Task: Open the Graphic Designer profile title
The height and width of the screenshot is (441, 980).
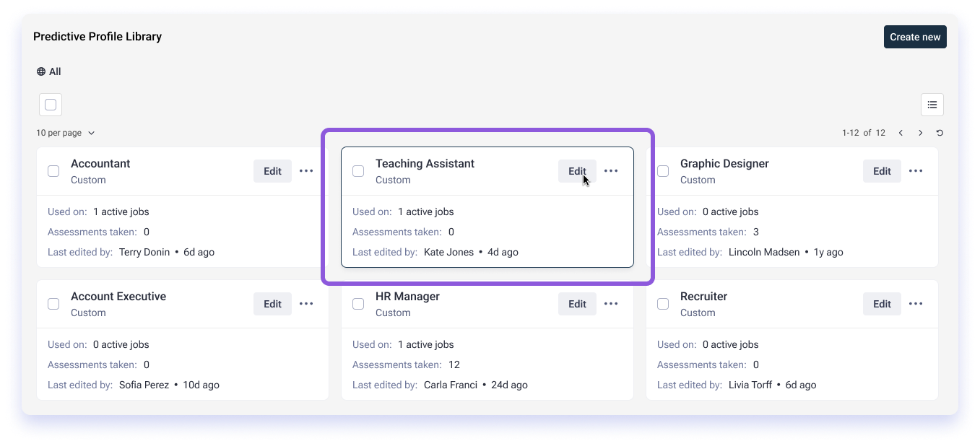Action: [724, 164]
